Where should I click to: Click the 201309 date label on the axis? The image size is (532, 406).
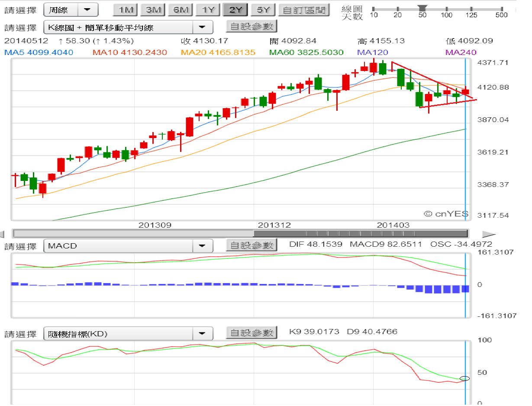pos(155,225)
